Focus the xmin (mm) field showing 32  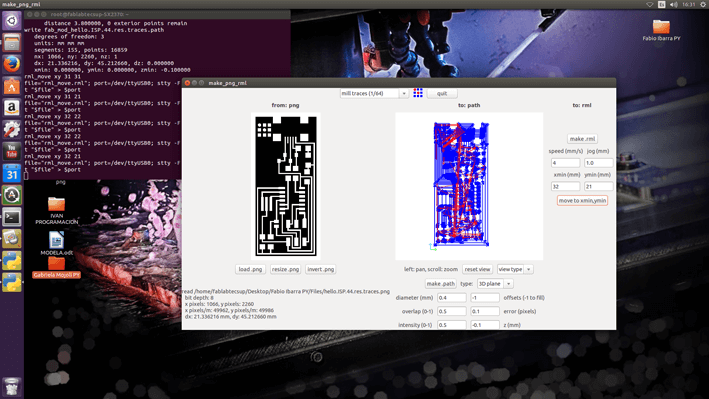click(x=565, y=186)
